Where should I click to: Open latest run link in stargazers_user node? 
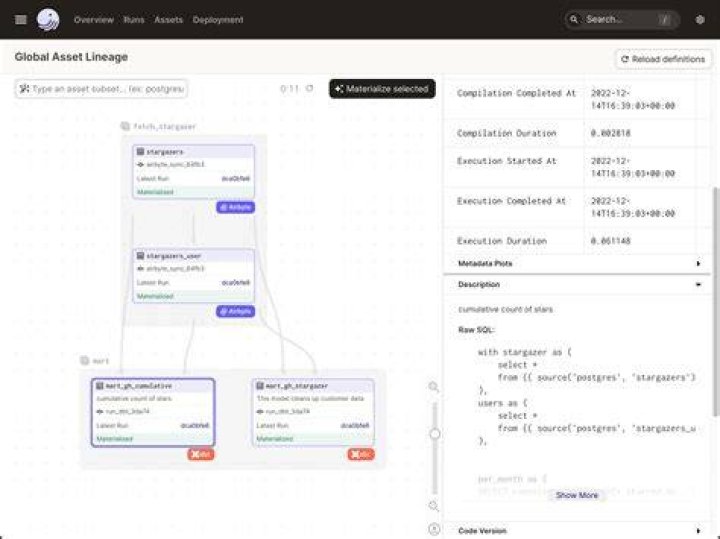[x=236, y=283]
